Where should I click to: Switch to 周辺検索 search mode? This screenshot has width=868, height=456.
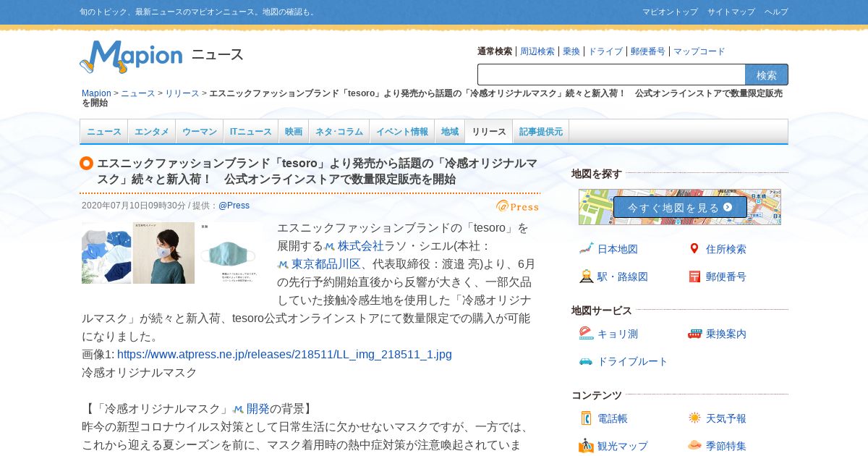click(x=537, y=51)
